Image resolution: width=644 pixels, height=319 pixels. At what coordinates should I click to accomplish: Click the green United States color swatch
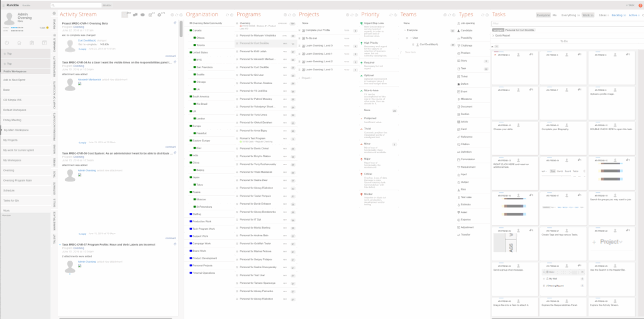click(x=191, y=53)
